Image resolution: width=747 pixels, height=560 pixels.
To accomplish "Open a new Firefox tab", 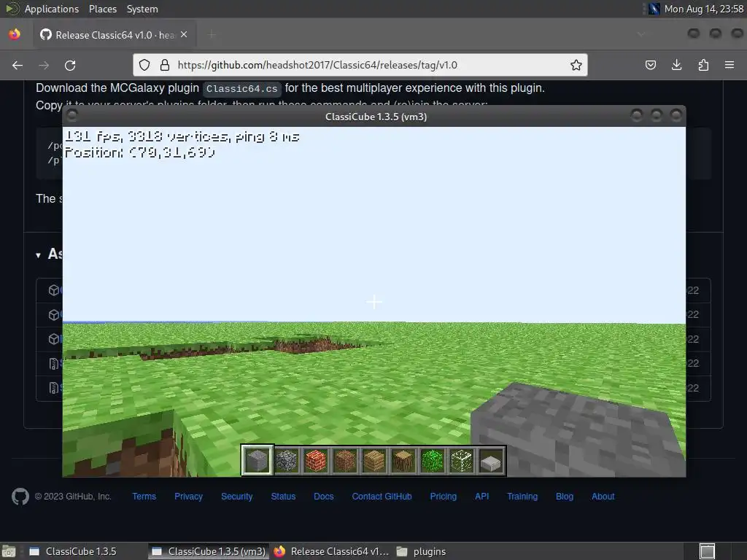I will coord(212,34).
